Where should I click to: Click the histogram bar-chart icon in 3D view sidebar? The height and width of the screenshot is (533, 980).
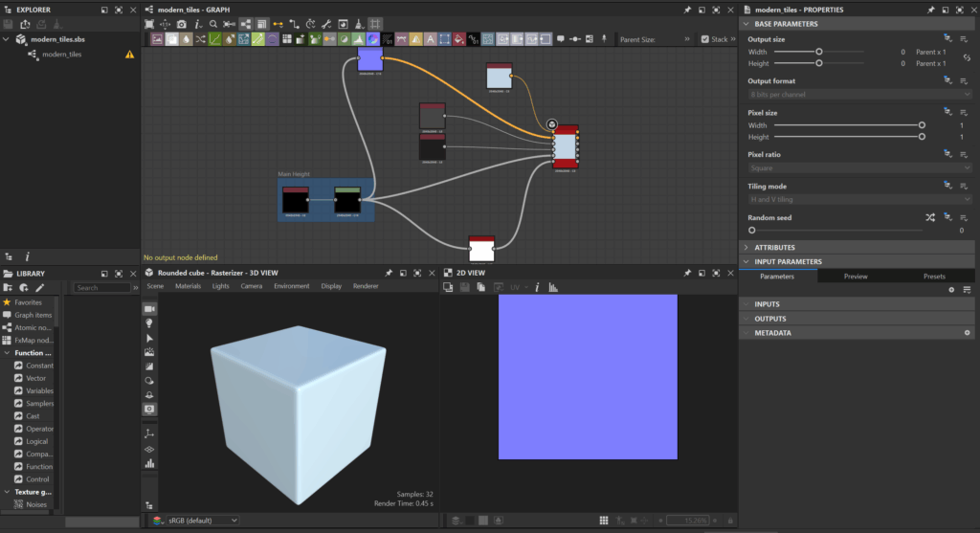pyautogui.click(x=149, y=463)
